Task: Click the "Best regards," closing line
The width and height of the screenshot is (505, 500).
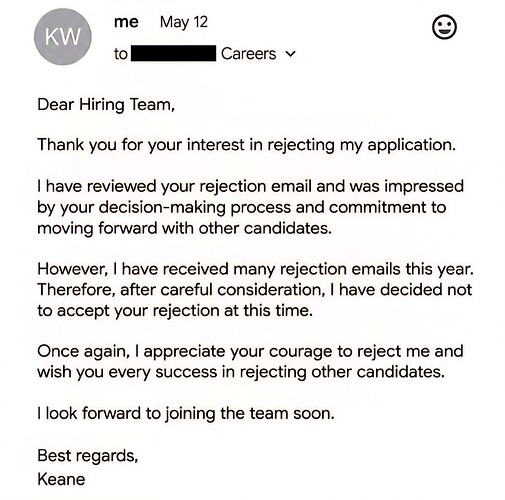Action: coord(88,456)
